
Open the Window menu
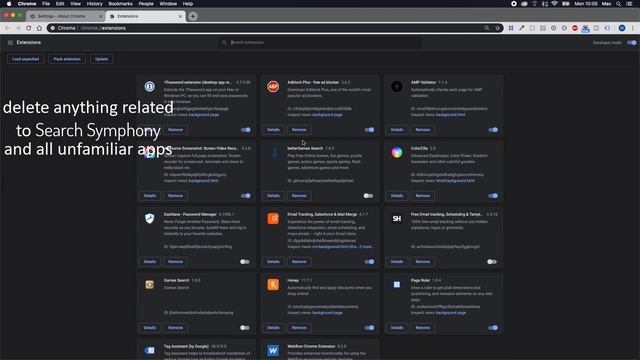168,4
